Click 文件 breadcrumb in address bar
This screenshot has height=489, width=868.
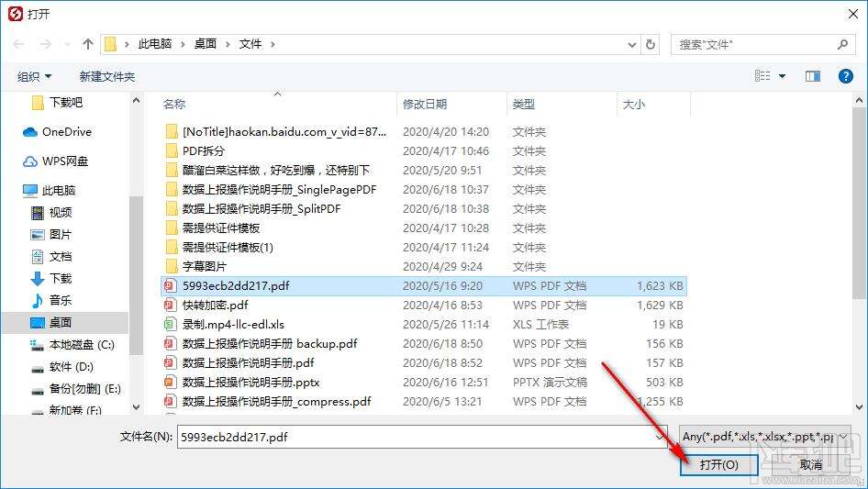pos(250,44)
